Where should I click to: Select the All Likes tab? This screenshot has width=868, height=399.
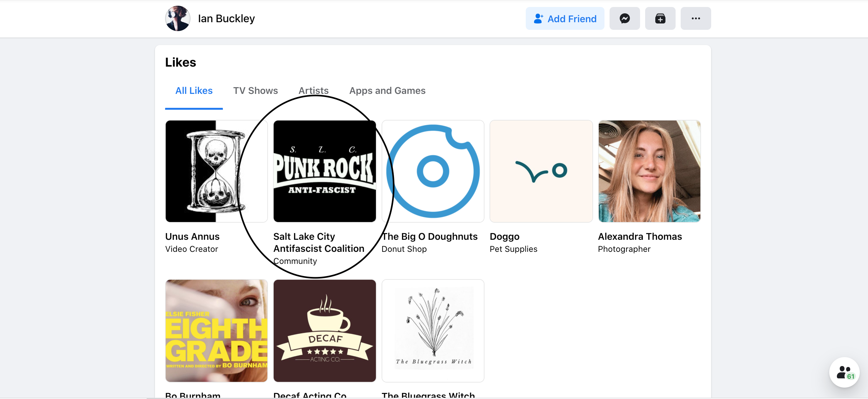194,91
